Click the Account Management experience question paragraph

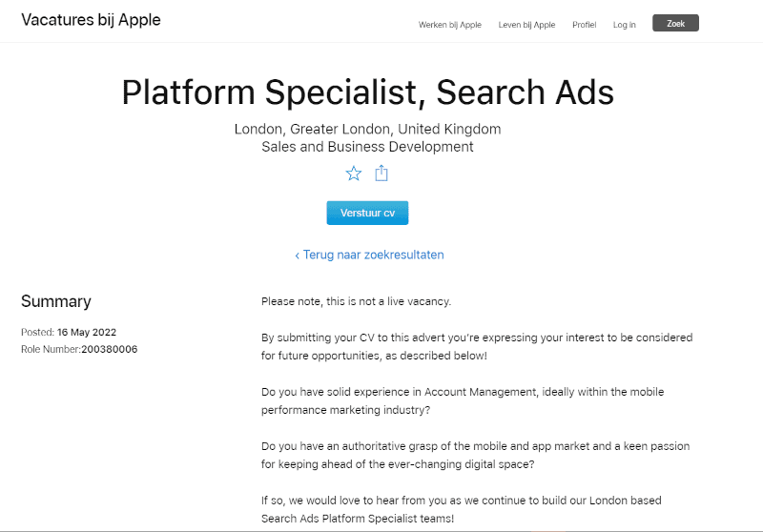click(462, 400)
